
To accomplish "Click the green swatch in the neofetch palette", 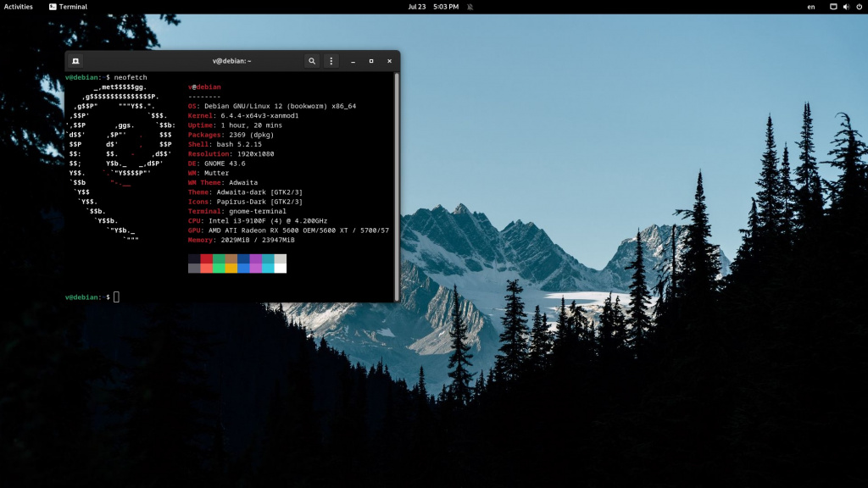I will tap(218, 259).
